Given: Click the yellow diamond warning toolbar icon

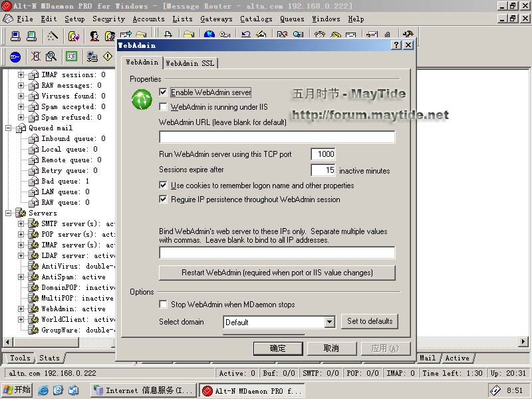Looking at the screenshot, I should [108, 57].
